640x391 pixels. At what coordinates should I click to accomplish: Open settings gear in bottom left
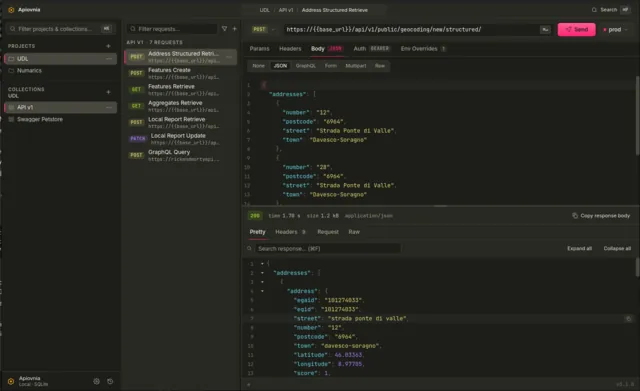coord(96,381)
